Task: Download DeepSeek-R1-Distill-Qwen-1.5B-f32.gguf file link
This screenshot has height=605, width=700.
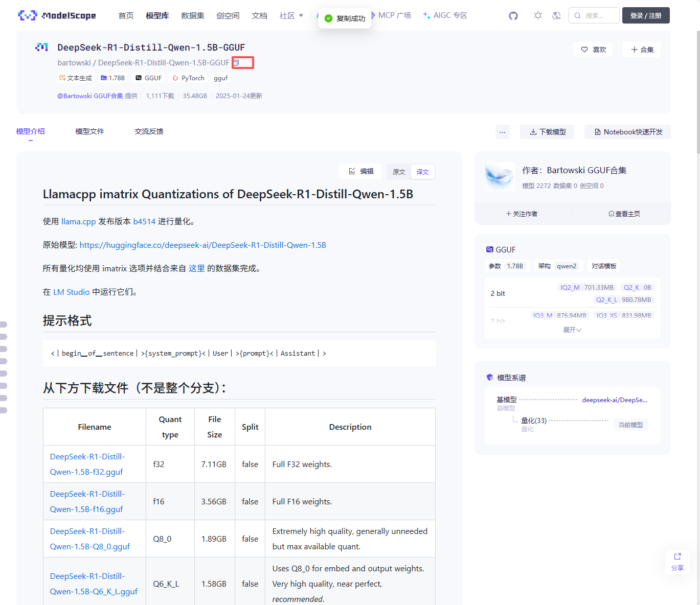Action: 87,464
